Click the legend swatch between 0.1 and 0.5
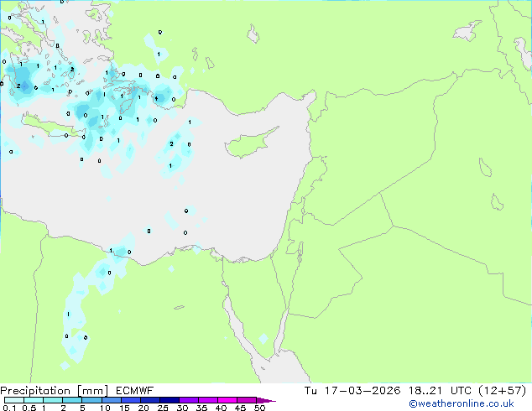The height and width of the screenshot is (411, 532). (14, 400)
